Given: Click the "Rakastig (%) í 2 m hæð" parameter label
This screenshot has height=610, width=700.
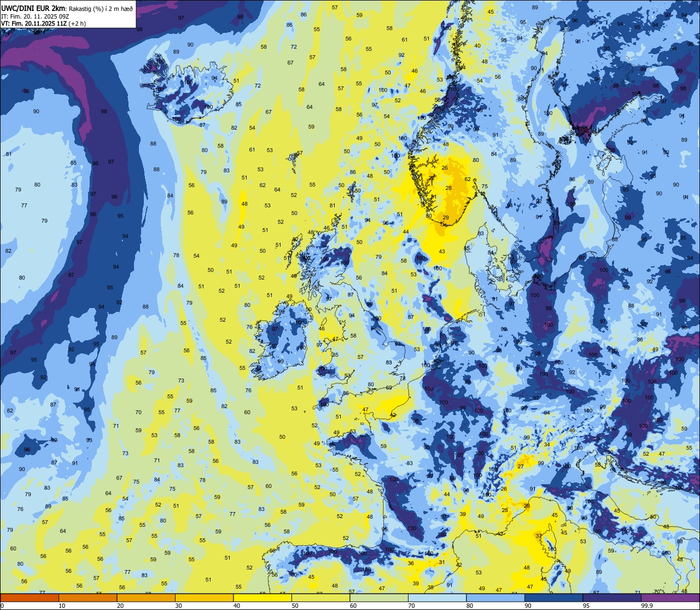Looking at the screenshot, I should [101, 8].
